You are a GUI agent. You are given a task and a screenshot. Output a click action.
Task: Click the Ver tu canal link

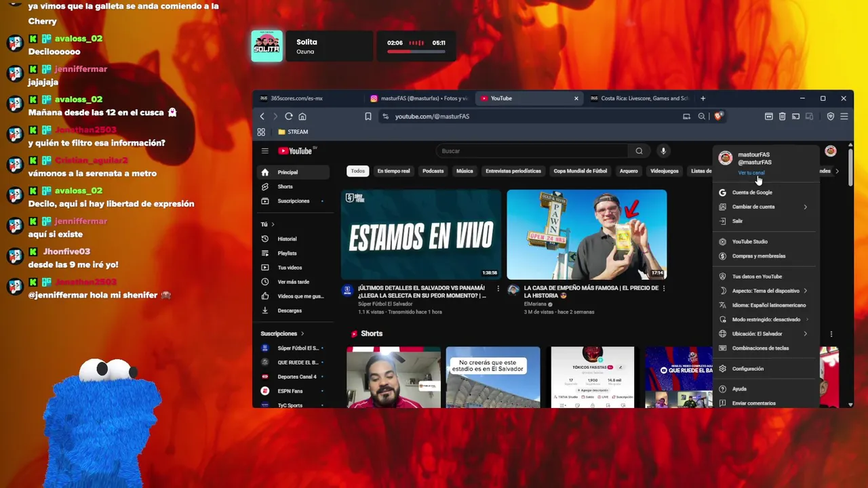(751, 173)
